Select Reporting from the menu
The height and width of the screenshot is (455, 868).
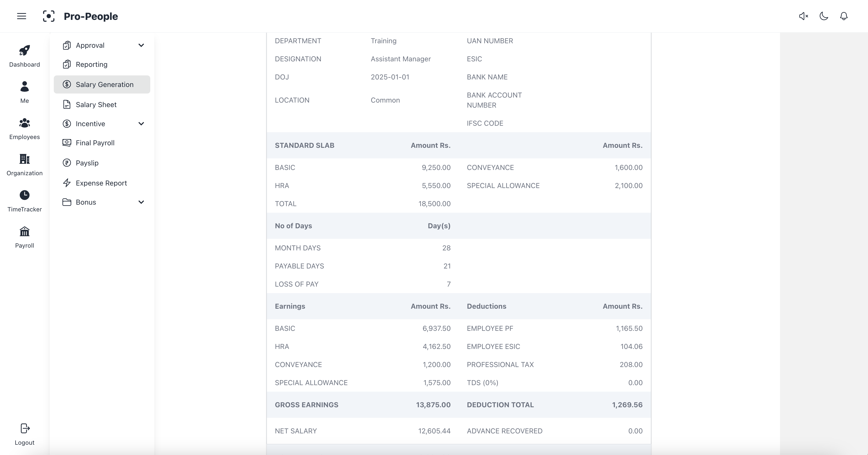point(92,64)
